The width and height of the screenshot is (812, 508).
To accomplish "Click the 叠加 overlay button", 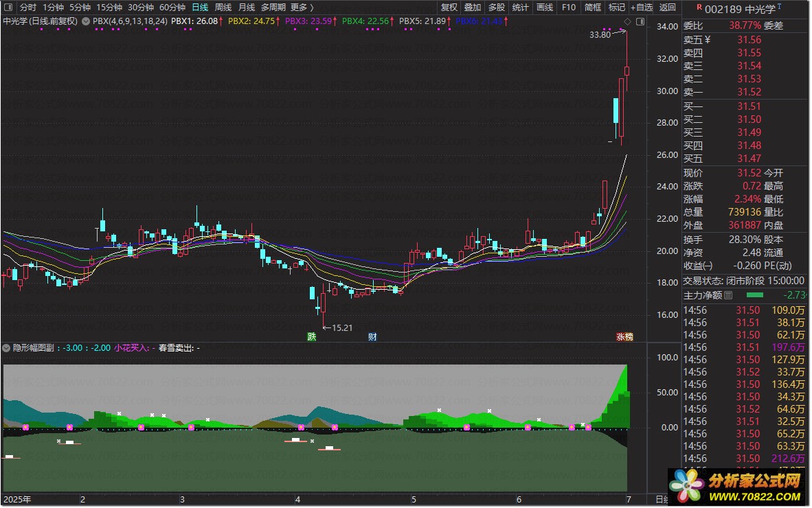I will 473,8.
